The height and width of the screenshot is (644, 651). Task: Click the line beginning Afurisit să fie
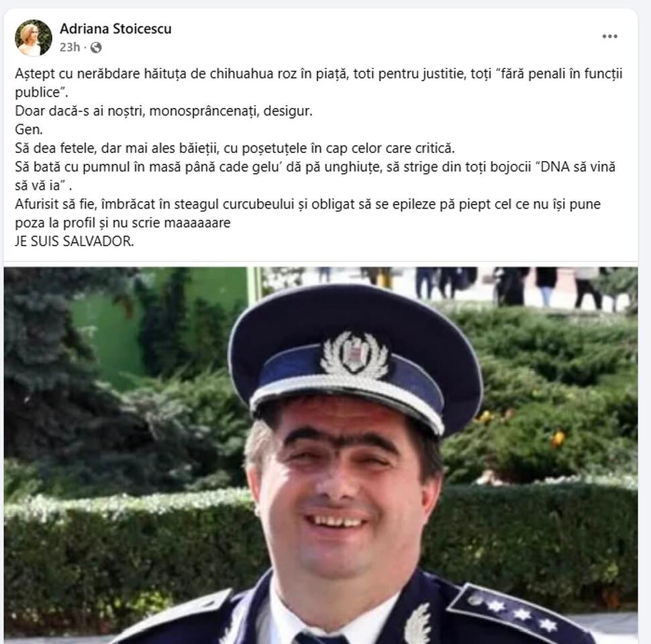click(x=307, y=204)
